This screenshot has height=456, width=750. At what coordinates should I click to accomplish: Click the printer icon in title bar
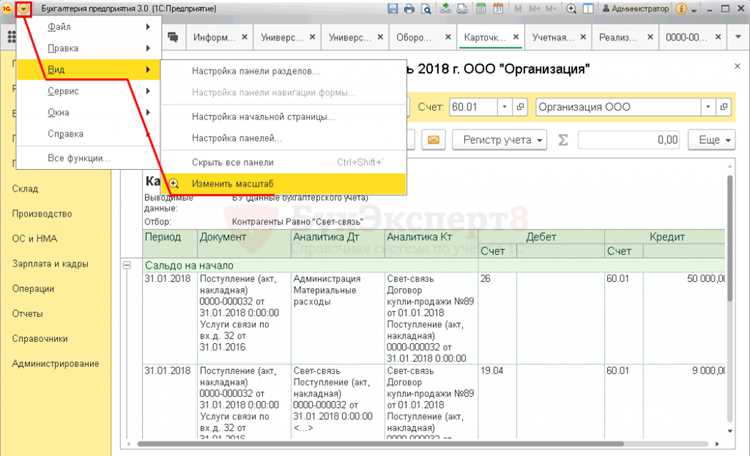click(x=409, y=9)
